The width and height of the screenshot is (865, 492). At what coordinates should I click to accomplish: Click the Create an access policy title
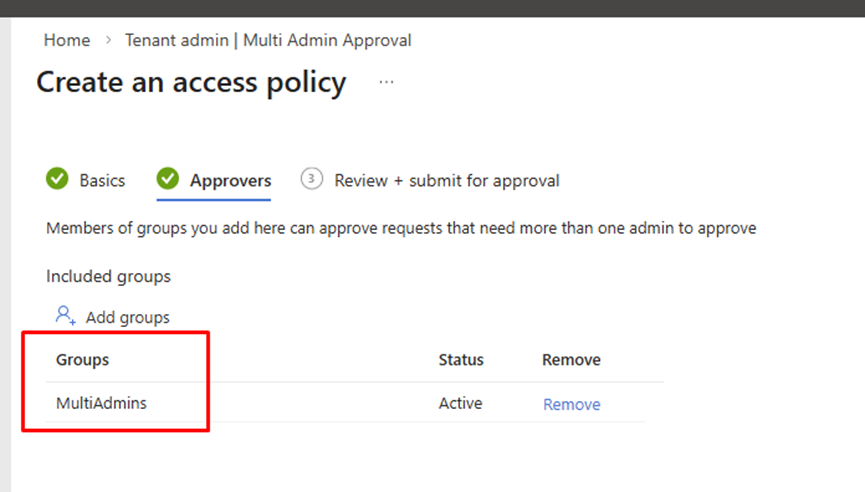(x=191, y=83)
